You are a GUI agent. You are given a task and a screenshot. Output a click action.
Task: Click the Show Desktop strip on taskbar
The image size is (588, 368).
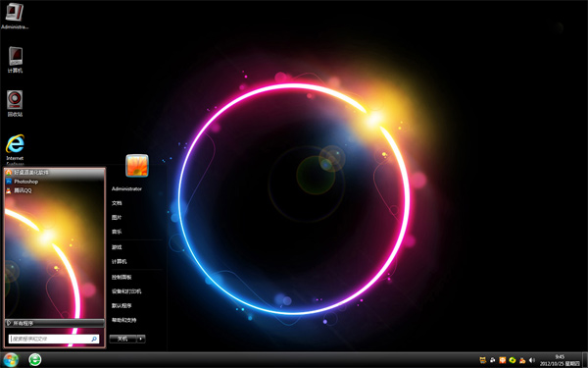click(585, 360)
